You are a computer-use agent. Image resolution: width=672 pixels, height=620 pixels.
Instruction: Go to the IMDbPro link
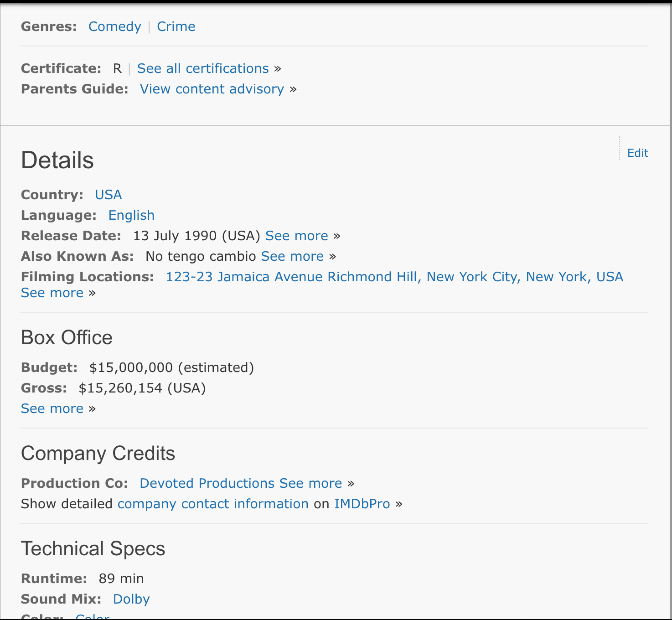pyautogui.click(x=362, y=504)
